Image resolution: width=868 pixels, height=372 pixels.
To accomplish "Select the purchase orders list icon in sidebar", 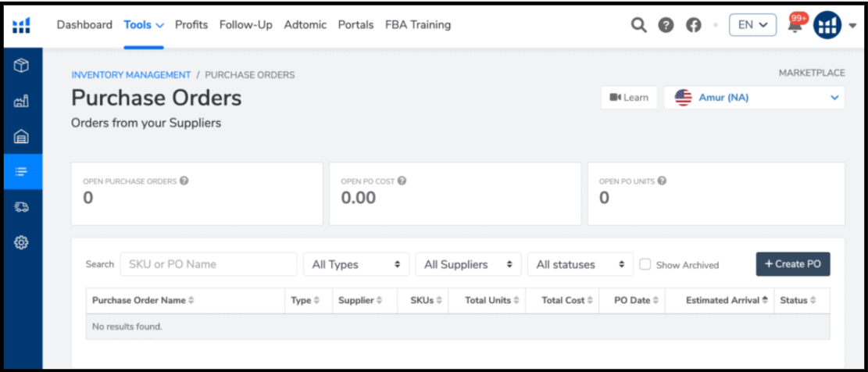I will point(21,172).
